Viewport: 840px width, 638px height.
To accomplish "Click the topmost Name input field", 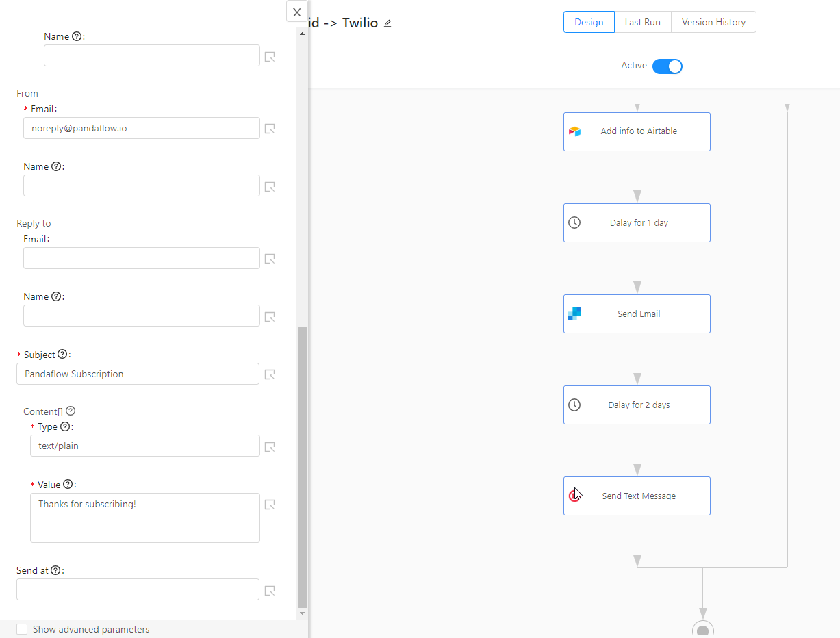I will click(x=152, y=55).
